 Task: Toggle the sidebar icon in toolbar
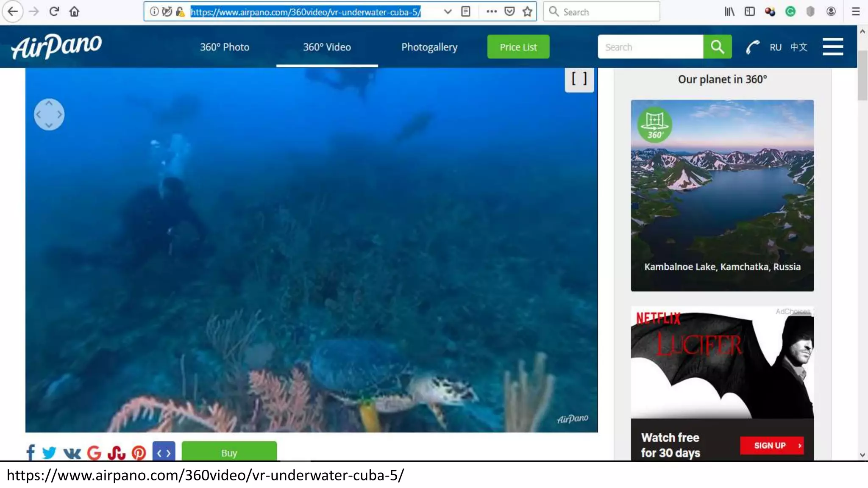[x=750, y=11]
